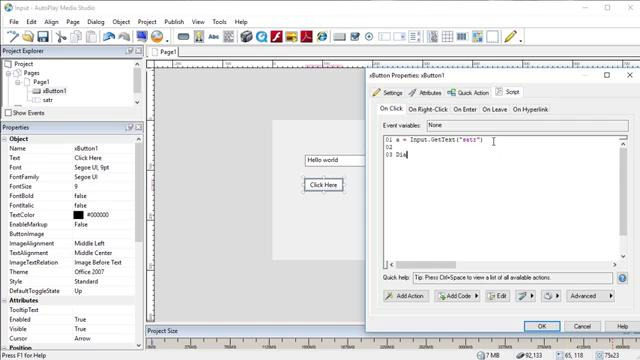Insert a new Button object

click(183, 37)
